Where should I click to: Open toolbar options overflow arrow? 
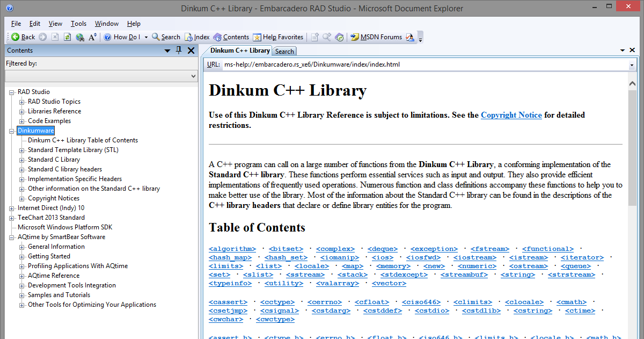point(421,38)
